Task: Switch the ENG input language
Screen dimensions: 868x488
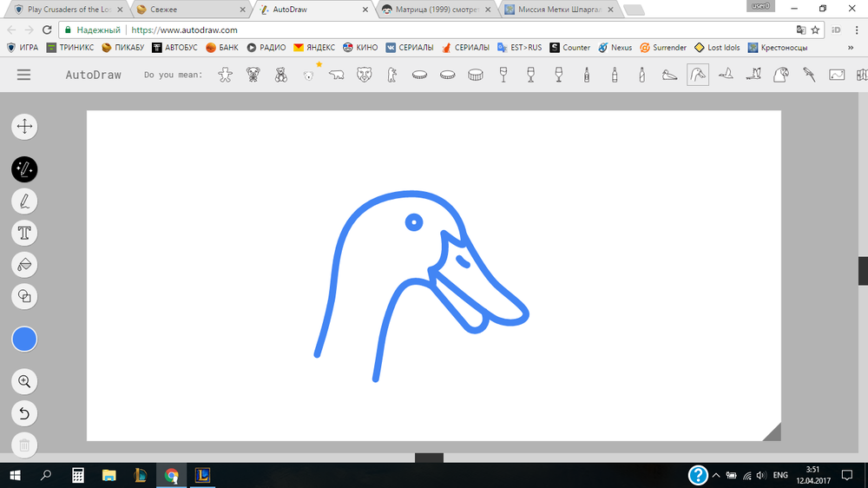Action: point(780,475)
